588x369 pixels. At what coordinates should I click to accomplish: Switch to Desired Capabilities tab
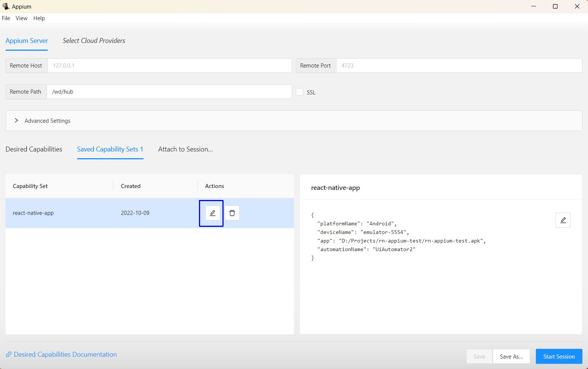34,149
